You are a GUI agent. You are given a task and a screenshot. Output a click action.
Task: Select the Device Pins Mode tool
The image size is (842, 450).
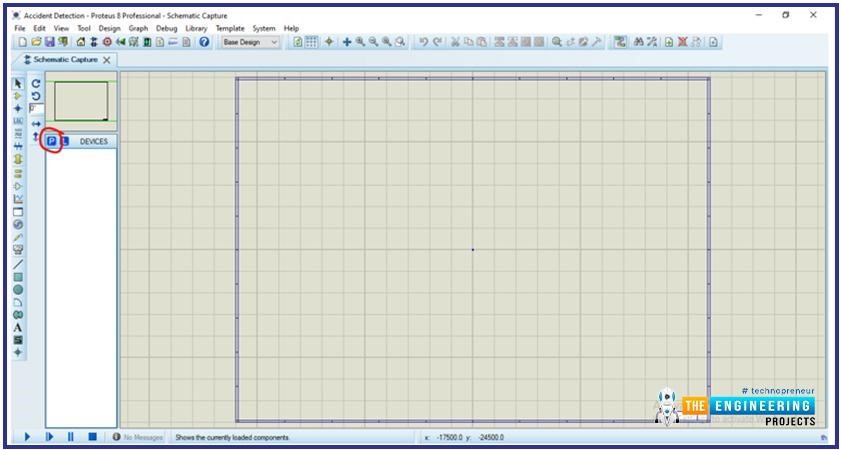click(18, 186)
